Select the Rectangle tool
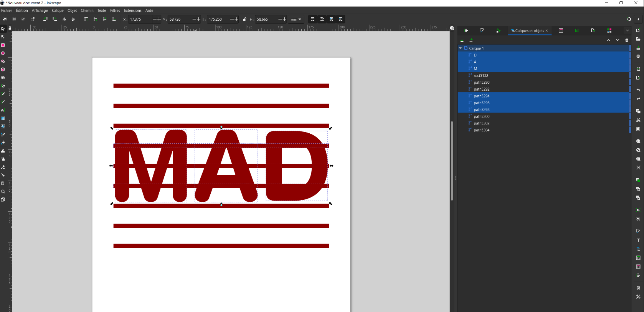 tap(3, 45)
